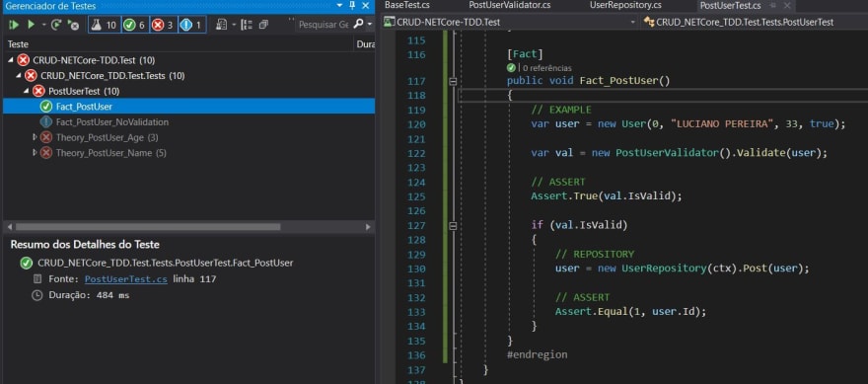Screen dimensions: 868x384
Task: Collapse the if block at line 127
Action: tap(453, 225)
